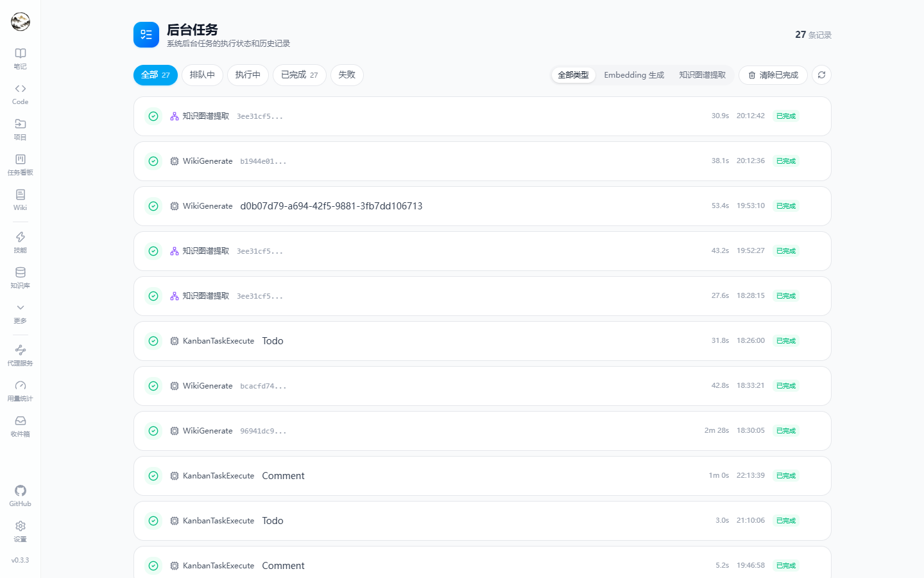Image resolution: width=924 pixels, height=578 pixels.
Task: Refresh the task list
Action: (821, 75)
